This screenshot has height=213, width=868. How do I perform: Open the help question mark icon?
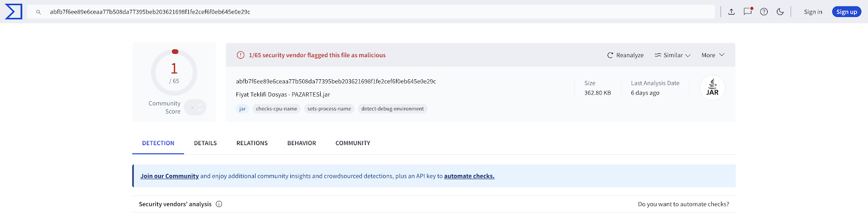pos(764,12)
